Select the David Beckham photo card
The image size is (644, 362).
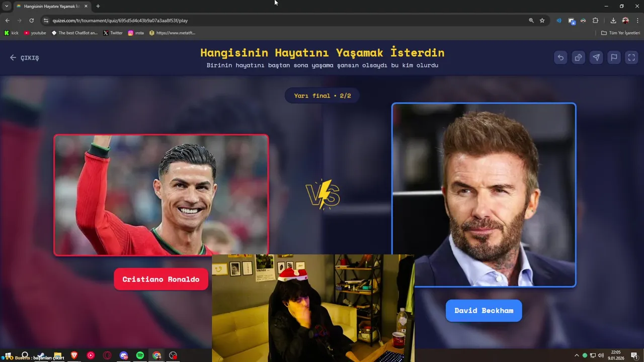pyautogui.click(x=484, y=195)
